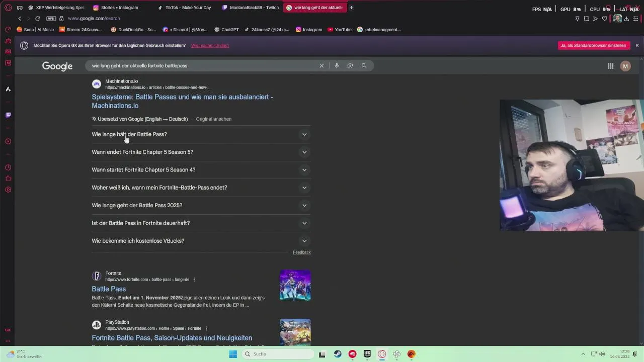The image size is (644, 362).
Task: Open the YouTube bookmark
Action: pos(340,30)
